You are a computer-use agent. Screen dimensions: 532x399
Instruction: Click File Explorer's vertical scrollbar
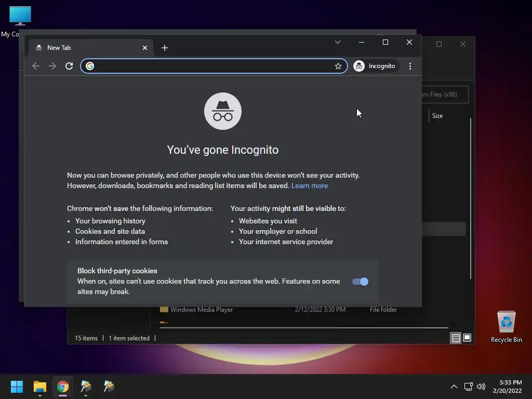[x=471, y=198]
